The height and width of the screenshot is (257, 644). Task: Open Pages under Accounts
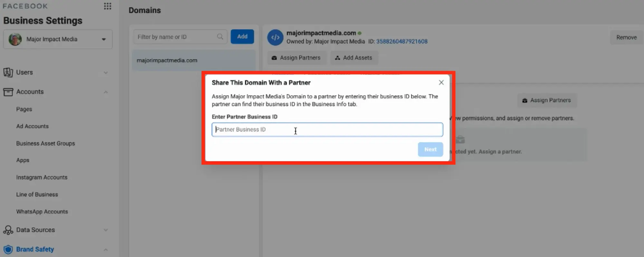tap(24, 109)
